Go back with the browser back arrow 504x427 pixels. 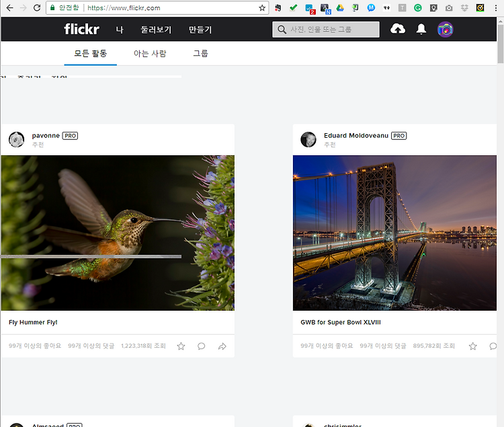pos(9,7)
